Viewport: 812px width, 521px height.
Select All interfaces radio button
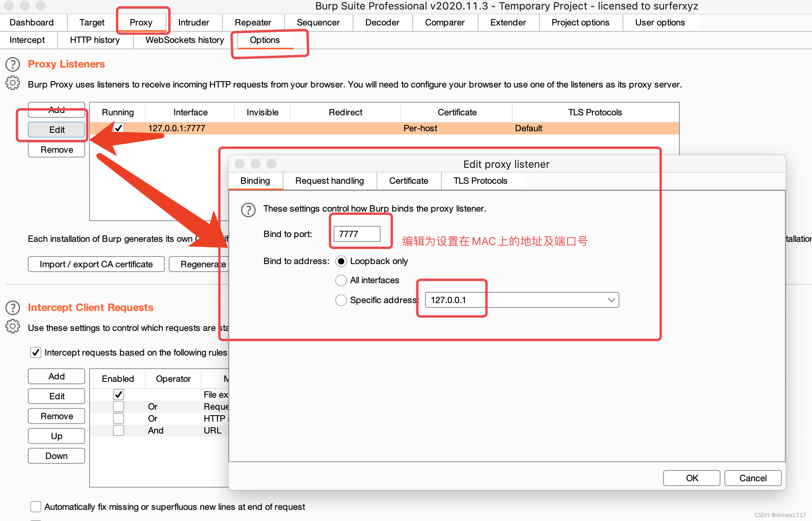click(x=341, y=280)
